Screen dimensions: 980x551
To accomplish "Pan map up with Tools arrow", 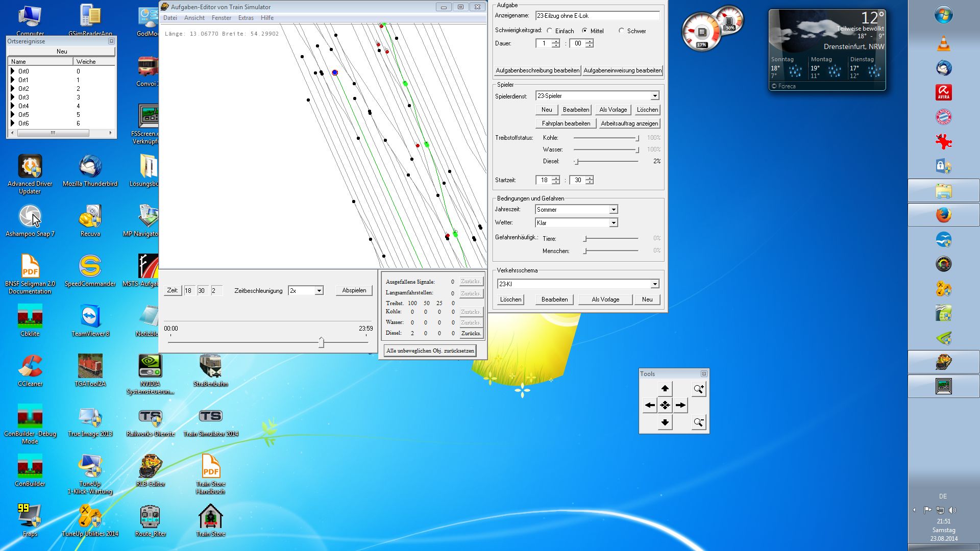I will point(665,389).
